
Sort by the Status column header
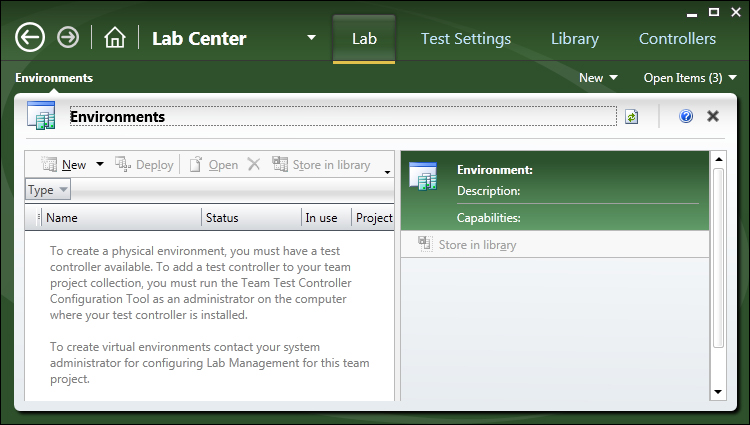click(x=251, y=218)
